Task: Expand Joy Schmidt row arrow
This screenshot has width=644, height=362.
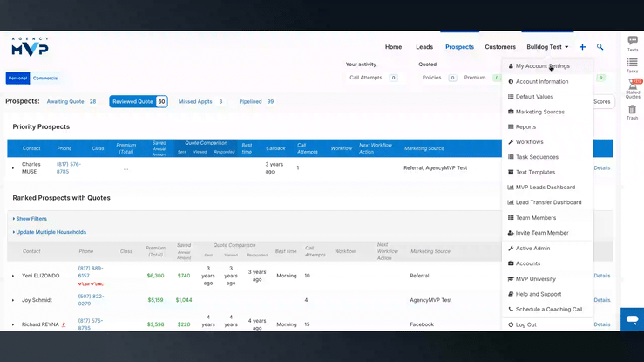Action: click(x=13, y=300)
